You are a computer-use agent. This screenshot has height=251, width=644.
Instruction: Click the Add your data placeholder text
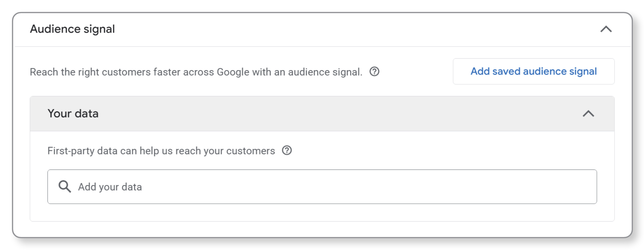pyautogui.click(x=110, y=187)
